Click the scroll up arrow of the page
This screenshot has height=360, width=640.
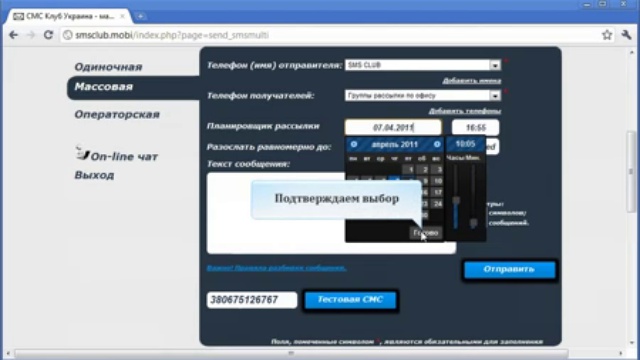(x=632, y=53)
